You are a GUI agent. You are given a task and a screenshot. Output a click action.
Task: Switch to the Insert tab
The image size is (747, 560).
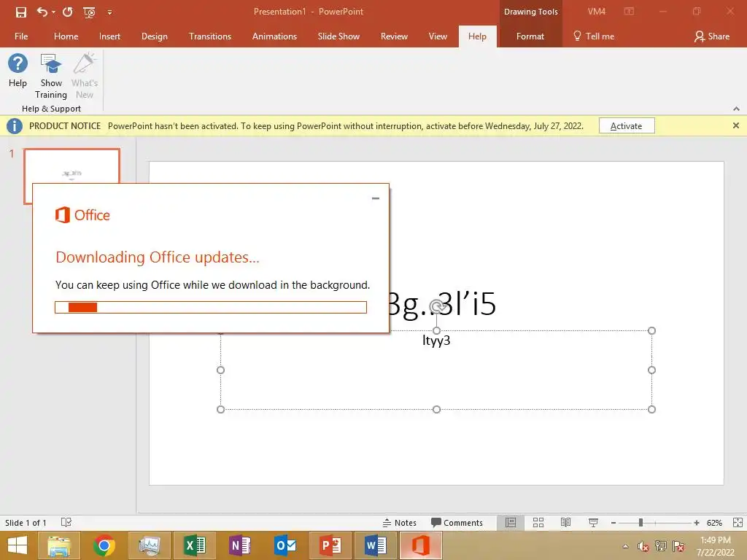click(x=109, y=36)
